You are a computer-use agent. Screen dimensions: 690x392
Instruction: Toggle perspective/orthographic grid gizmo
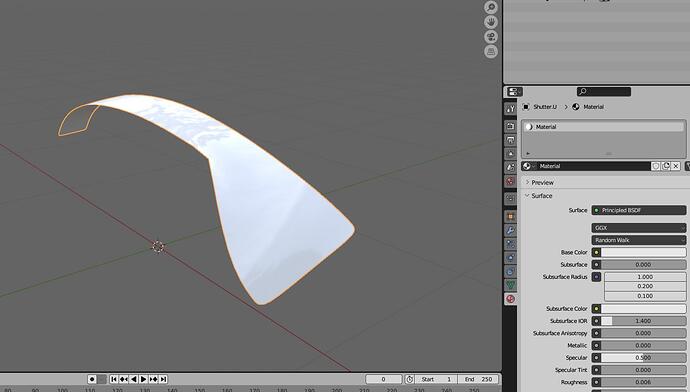(x=491, y=51)
